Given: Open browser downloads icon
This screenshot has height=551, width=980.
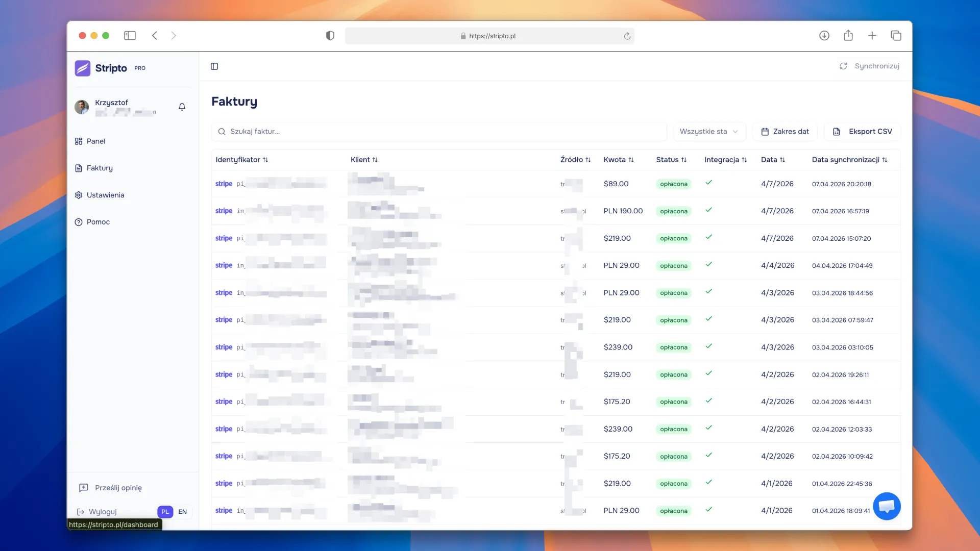Looking at the screenshot, I should pos(824,36).
